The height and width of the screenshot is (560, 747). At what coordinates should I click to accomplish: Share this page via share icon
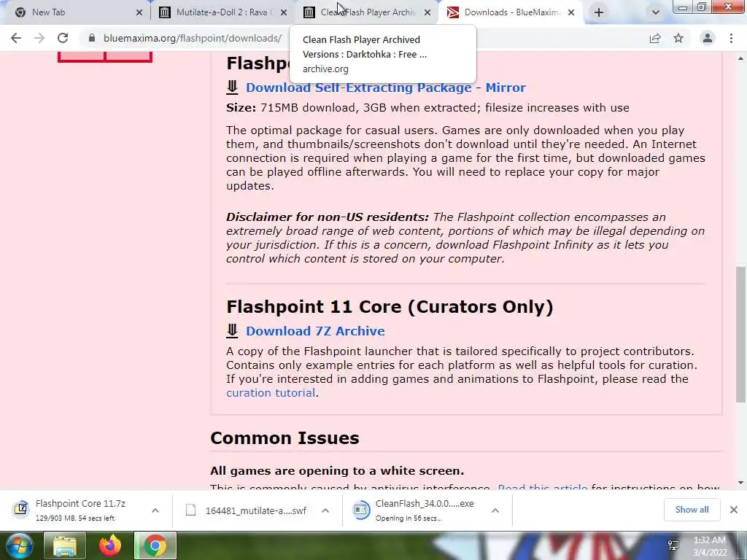655,38
